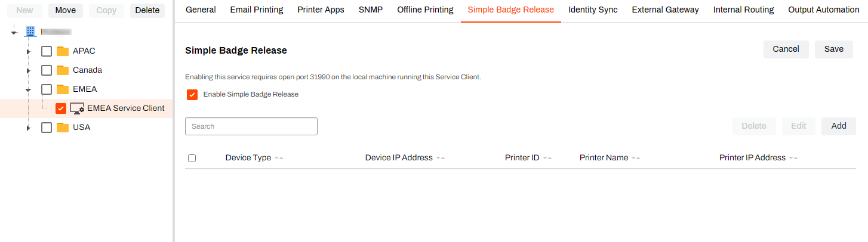Screen dimensions: 868x242
Task: Check the USA folder checkbox
Action: tap(47, 128)
